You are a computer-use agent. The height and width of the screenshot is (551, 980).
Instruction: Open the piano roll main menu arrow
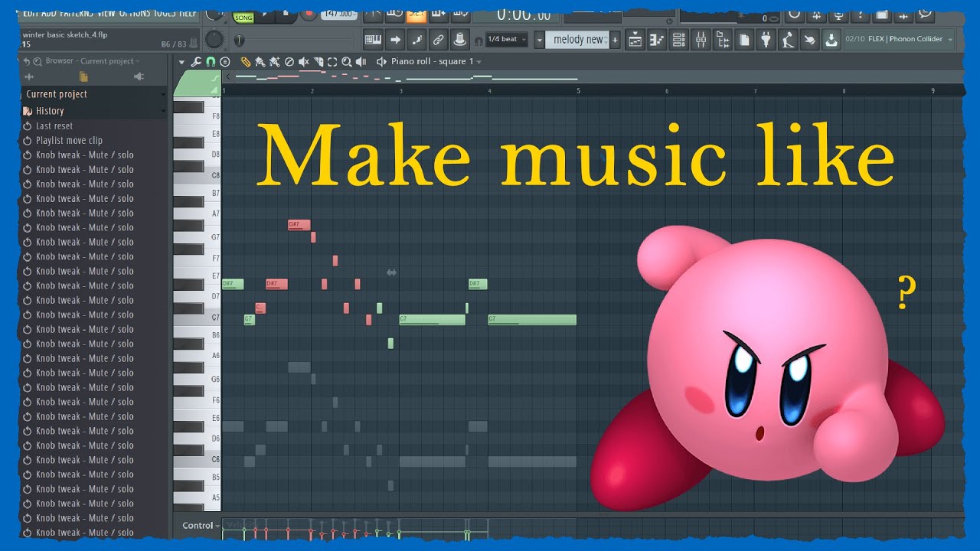point(181,62)
